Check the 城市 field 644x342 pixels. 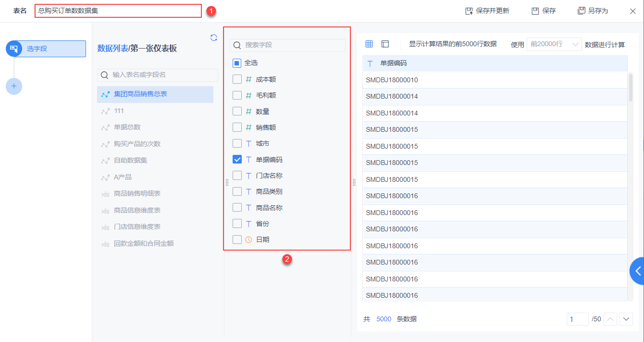pos(237,143)
